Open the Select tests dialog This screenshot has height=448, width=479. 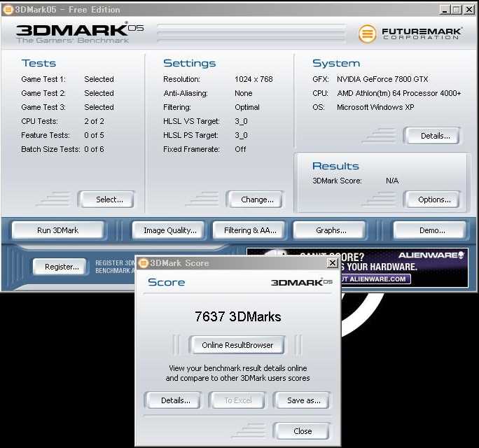pos(109,199)
